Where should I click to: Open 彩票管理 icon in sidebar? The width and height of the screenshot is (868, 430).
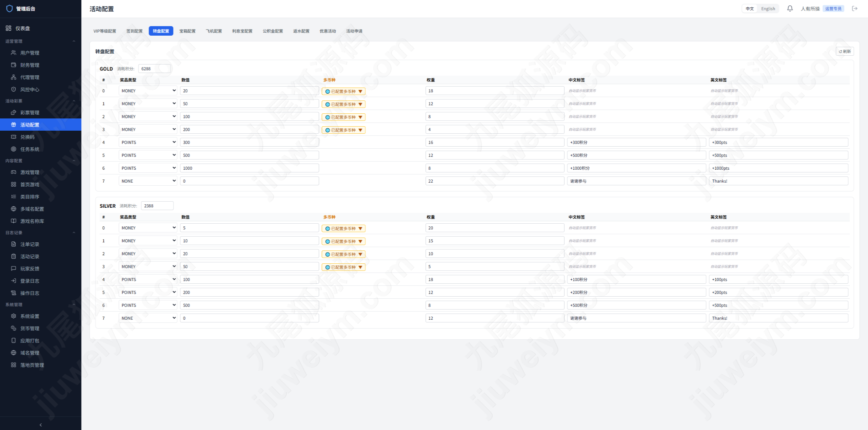14,112
